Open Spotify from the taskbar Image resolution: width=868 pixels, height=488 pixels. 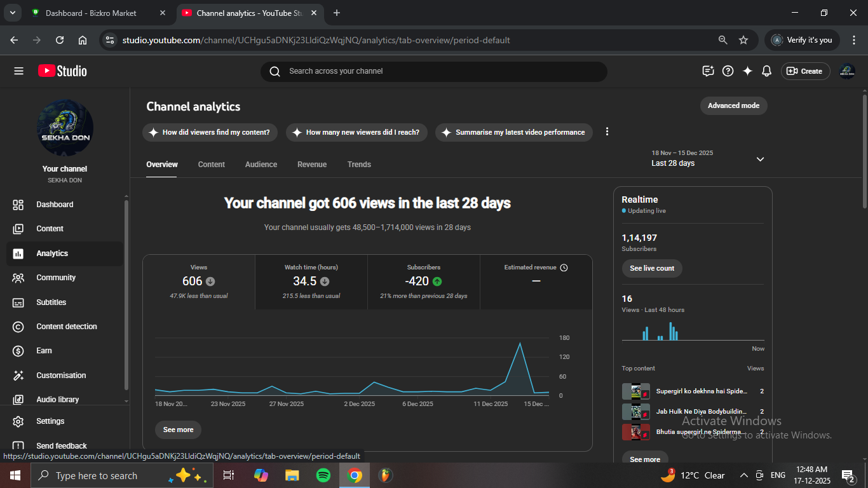tap(323, 475)
